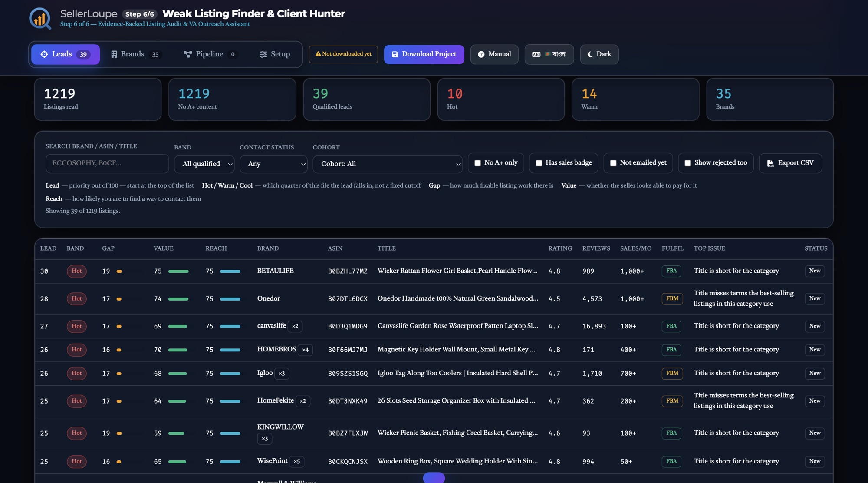Click the save disk icon on Download Project

(395, 54)
